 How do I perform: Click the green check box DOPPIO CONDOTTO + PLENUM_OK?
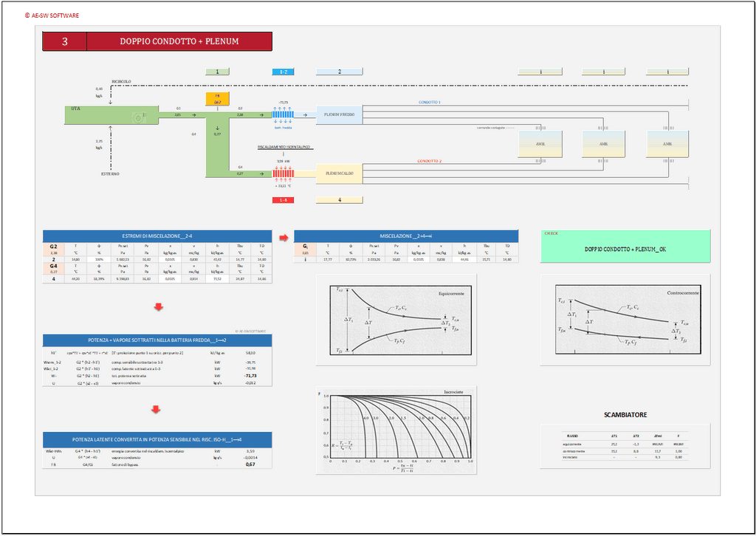625,246
